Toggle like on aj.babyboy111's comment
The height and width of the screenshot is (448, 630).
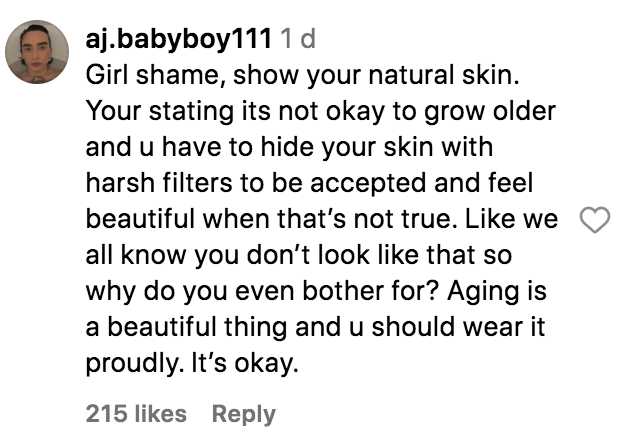tap(595, 220)
